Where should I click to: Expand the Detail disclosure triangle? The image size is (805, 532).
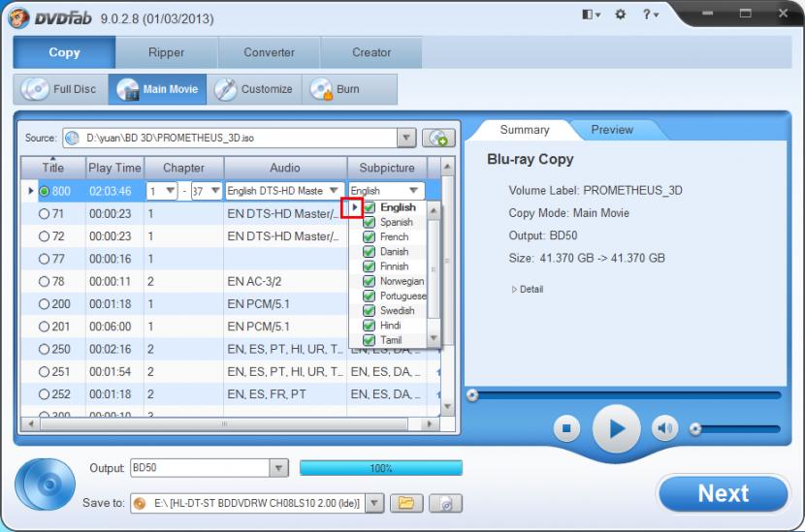(x=514, y=290)
